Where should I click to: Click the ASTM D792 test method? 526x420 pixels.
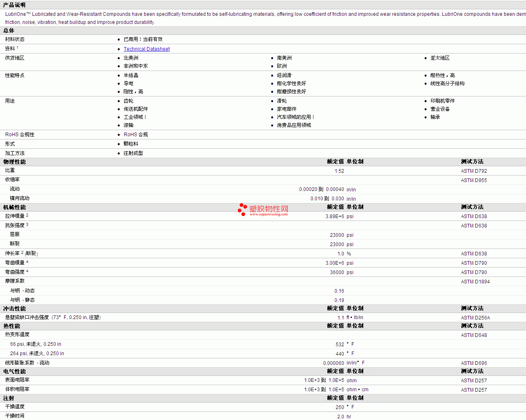point(474,171)
